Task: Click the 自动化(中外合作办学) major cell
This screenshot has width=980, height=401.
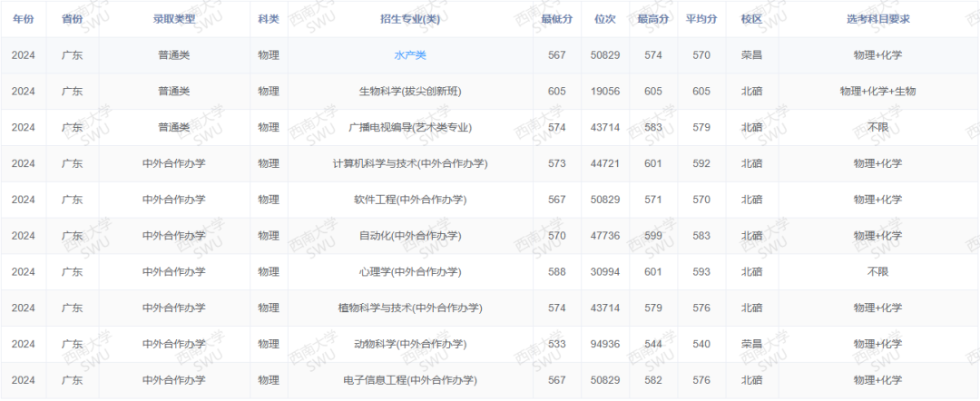Action: (x=410, y=236)
